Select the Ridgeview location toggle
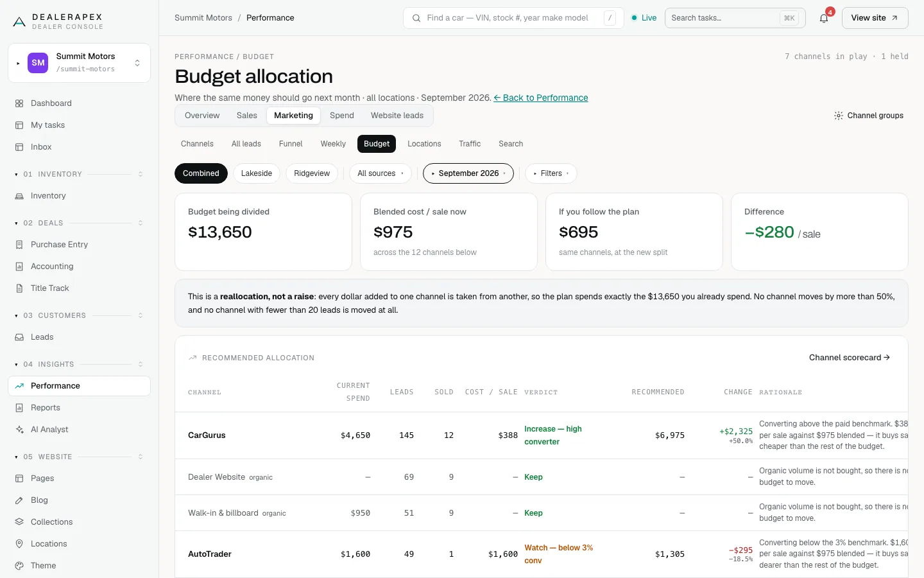Screen dimensions: 924x578 click(312, 173)
